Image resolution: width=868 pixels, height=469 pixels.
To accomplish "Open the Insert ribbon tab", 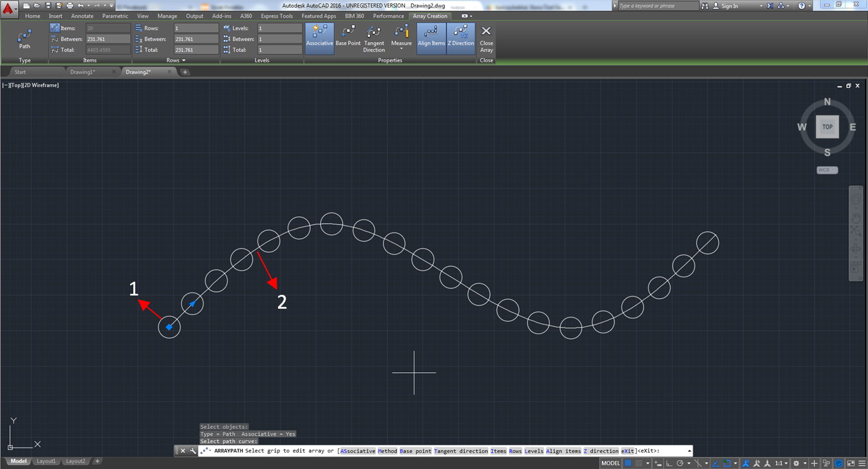I will click(55, 16).
